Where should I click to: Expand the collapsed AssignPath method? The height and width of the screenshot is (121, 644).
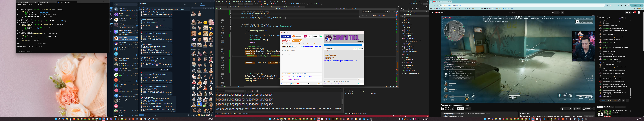[x=231, y=18]
